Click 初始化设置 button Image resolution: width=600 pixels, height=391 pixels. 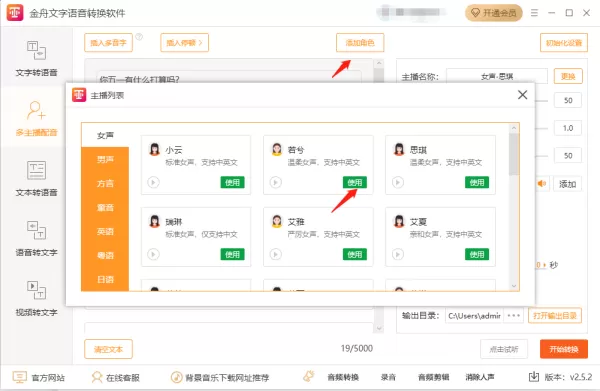[x=564, y=42]
